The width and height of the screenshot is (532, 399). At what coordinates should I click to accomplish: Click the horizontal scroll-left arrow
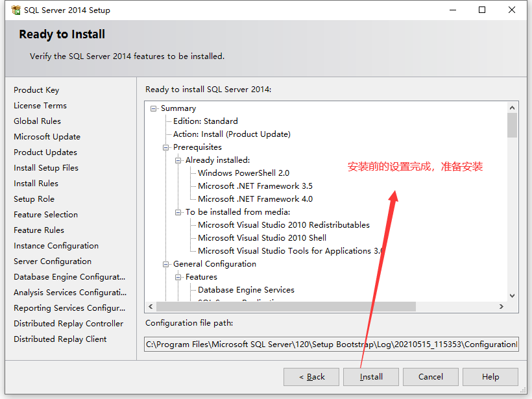pos(151,307)
